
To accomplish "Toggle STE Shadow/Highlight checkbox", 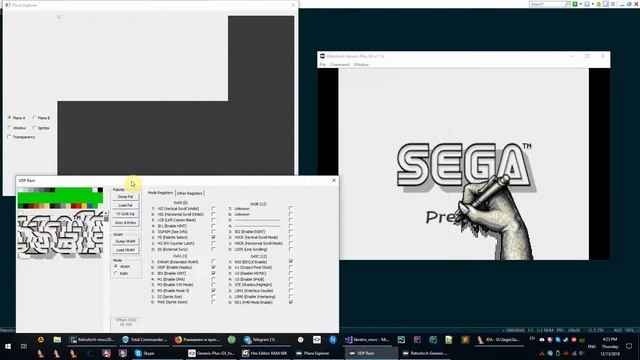I will click(x=291, y=285).
